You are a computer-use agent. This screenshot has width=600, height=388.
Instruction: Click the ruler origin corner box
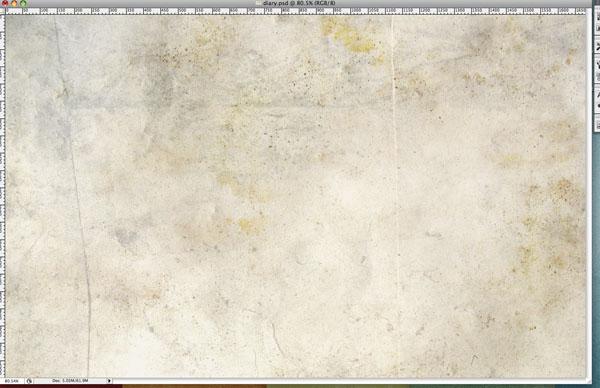click(2, 11)
